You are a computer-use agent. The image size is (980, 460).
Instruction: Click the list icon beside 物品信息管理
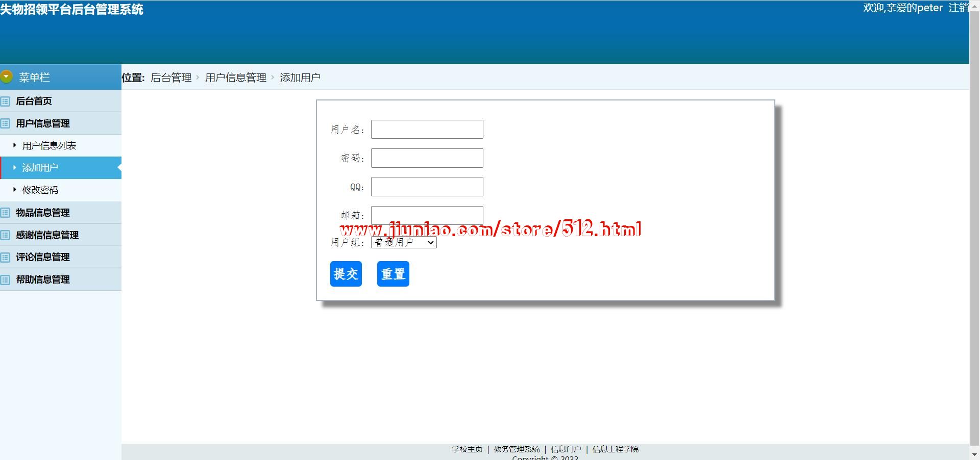(x=5, y=213)
